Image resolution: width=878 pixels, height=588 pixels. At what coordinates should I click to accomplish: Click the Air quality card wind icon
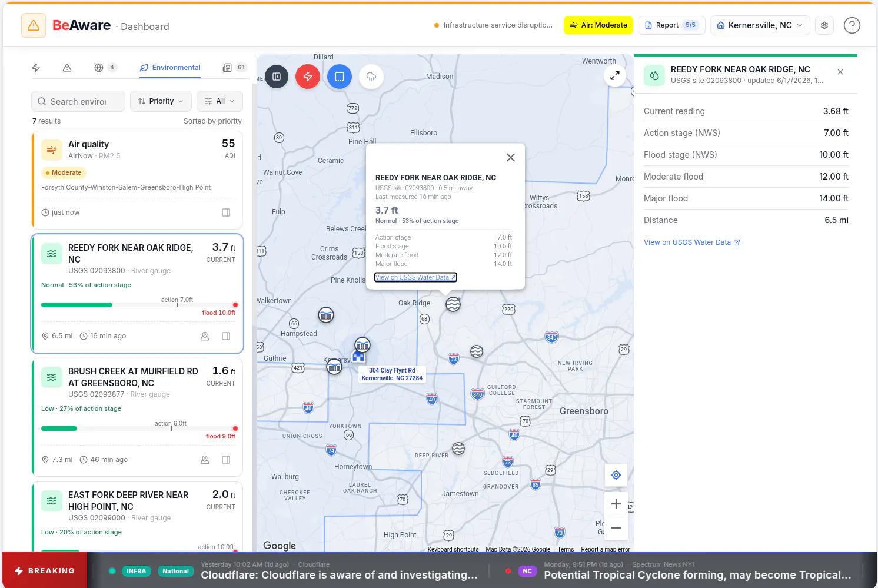tap(52, 150)
